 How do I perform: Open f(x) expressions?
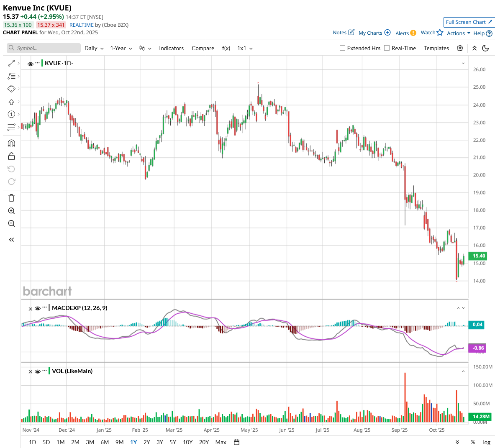pos(226,48)
